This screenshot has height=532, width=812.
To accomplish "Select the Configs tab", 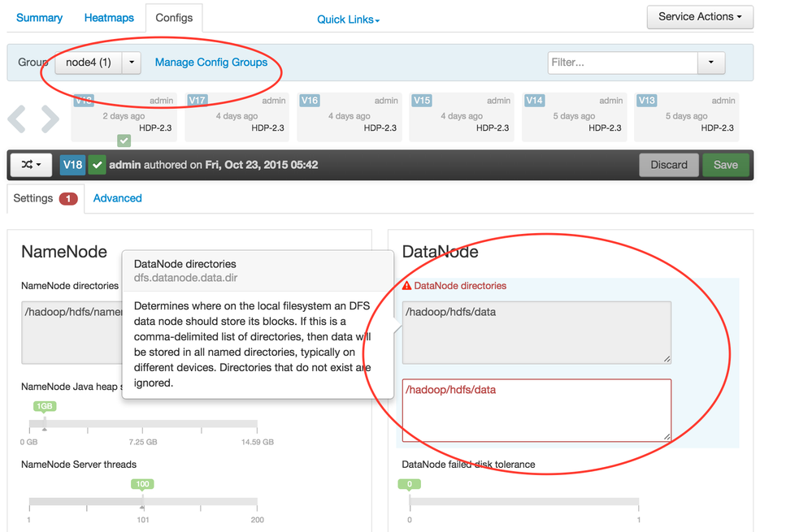I will pos(174,18).
